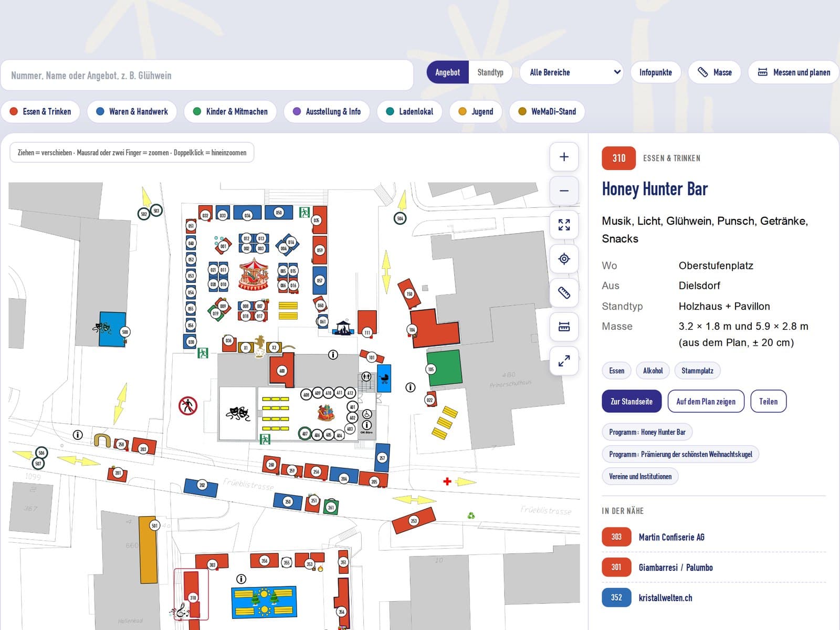
Task: Click the baby stroller icon on map
Action: [x=384, y=378]
